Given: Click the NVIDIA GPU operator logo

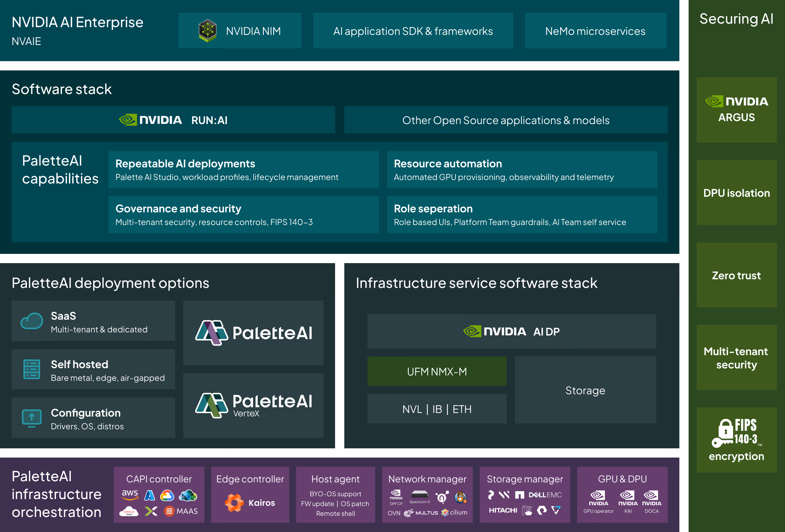Looking at the screenshot, I should click(598, 498).
